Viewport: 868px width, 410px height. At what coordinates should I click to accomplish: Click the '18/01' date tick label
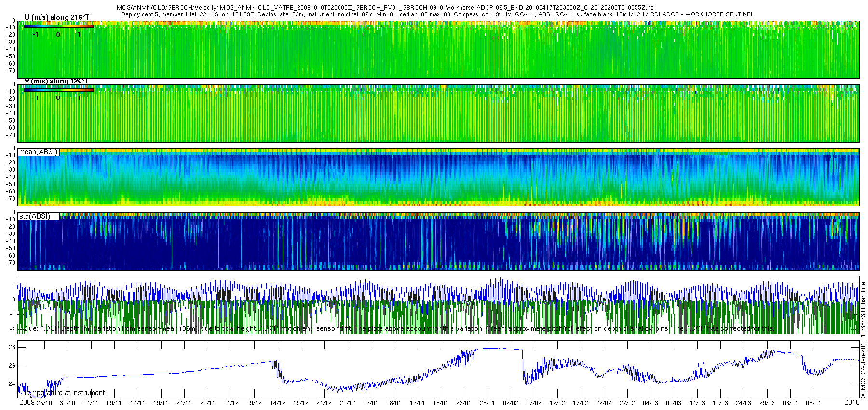tap(441, 403)
